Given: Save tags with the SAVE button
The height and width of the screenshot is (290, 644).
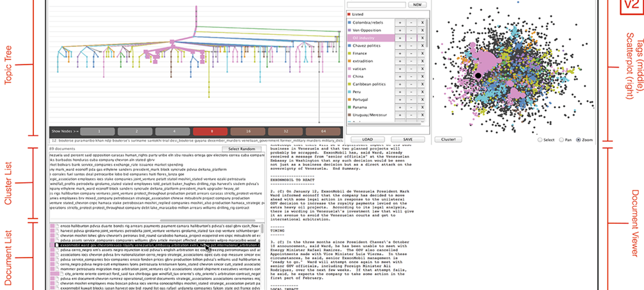Looking at the screenshot, I should pos(408,139).
